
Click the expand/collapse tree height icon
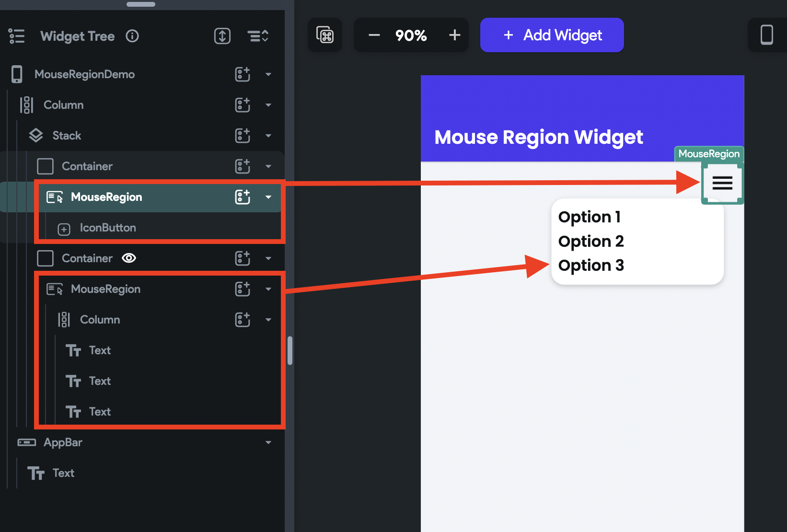[222, 36]
